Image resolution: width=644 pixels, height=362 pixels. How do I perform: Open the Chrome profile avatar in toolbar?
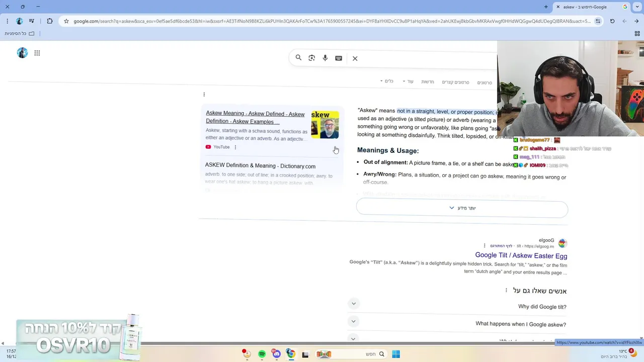pos(20,21)
